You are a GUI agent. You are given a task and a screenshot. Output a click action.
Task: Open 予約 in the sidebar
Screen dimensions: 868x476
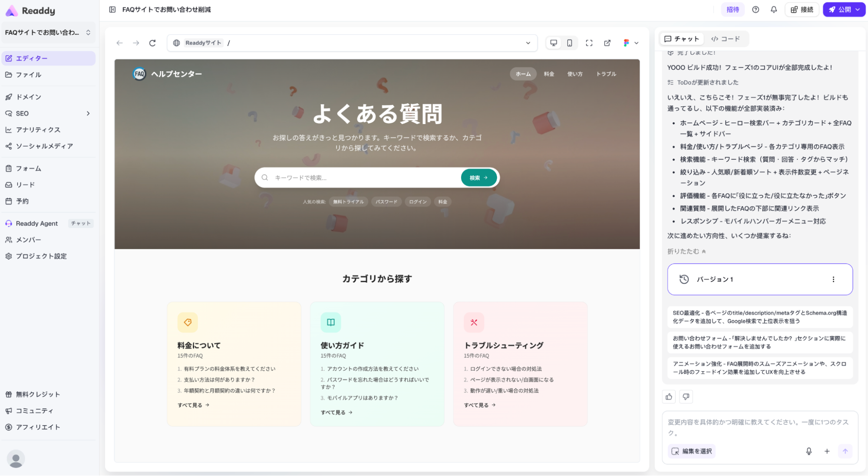pos(48,201)
